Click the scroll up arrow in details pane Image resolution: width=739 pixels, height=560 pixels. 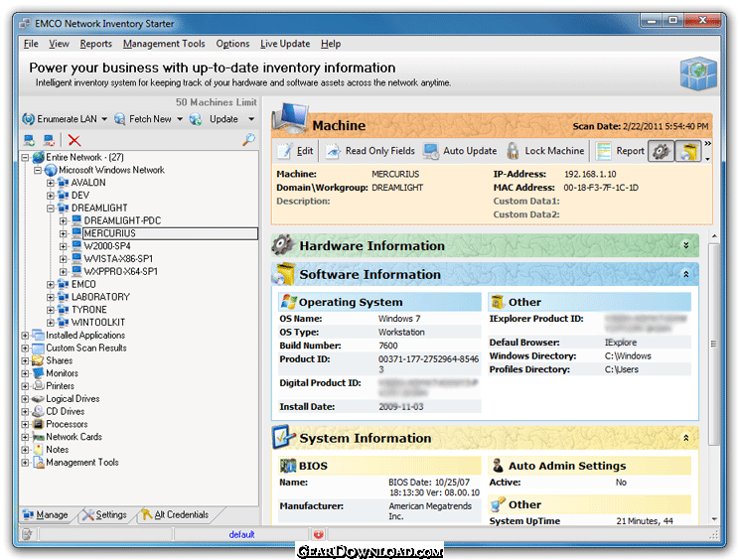tap(714, 235)
